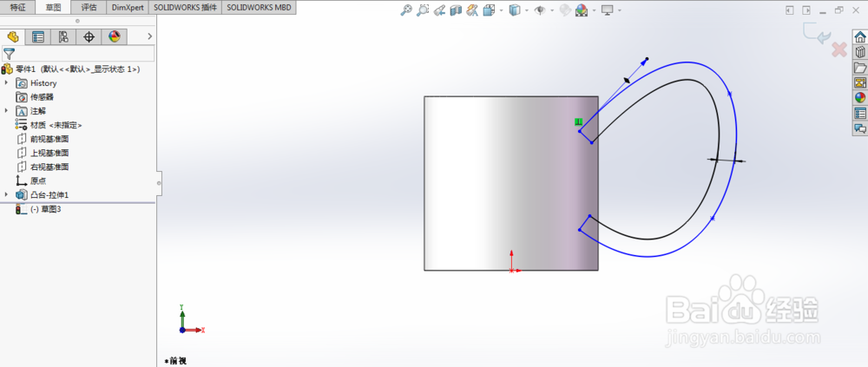Open the Appearances color ball task pane
Viewport: 868px width, 367px height.
click(x=859, y=98)
